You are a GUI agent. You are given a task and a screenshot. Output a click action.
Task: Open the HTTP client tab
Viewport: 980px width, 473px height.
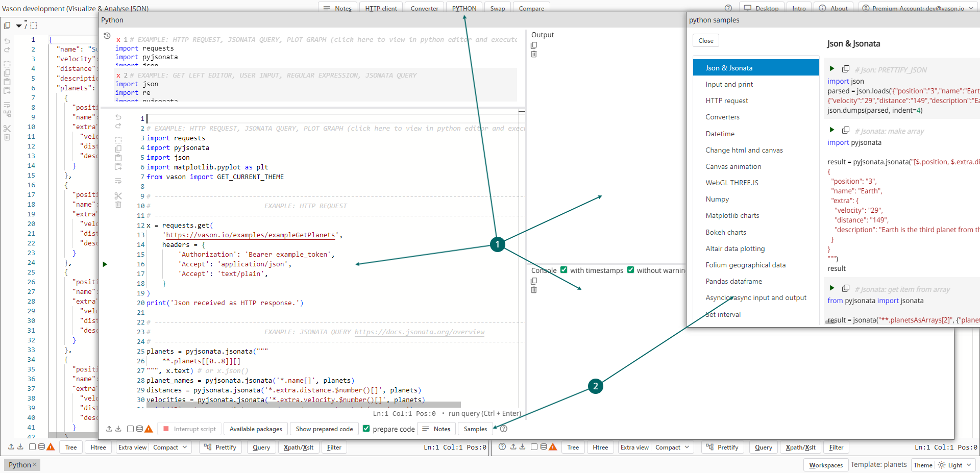381,8
